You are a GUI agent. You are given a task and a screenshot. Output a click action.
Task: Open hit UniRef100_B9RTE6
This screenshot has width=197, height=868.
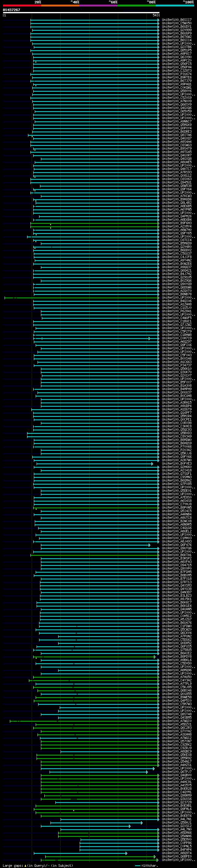pos(176,78)
